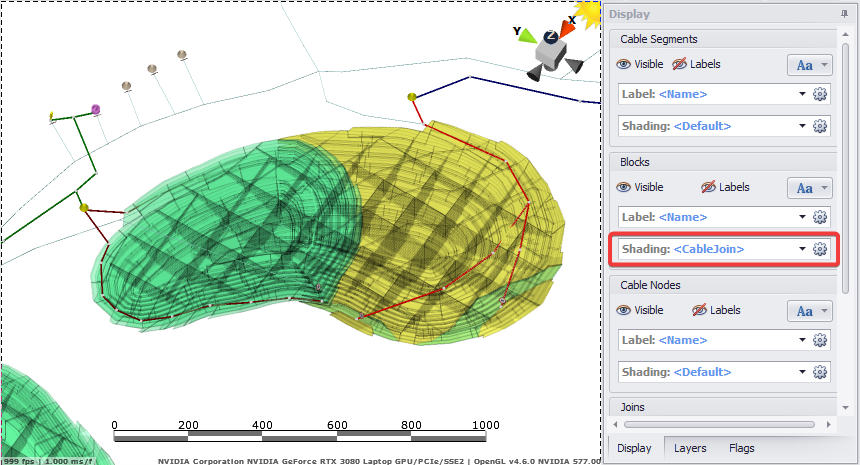The width and height of the screenshot is (860, 465).
Task: Open Cable Segments Label Name dropdown
Action: [x=802, y=94]
